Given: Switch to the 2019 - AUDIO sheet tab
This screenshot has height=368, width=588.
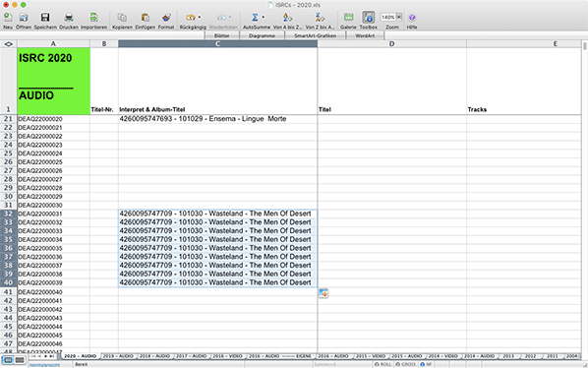Looking at the screenshot, I should pyautogui.click(x=118, y=356).
